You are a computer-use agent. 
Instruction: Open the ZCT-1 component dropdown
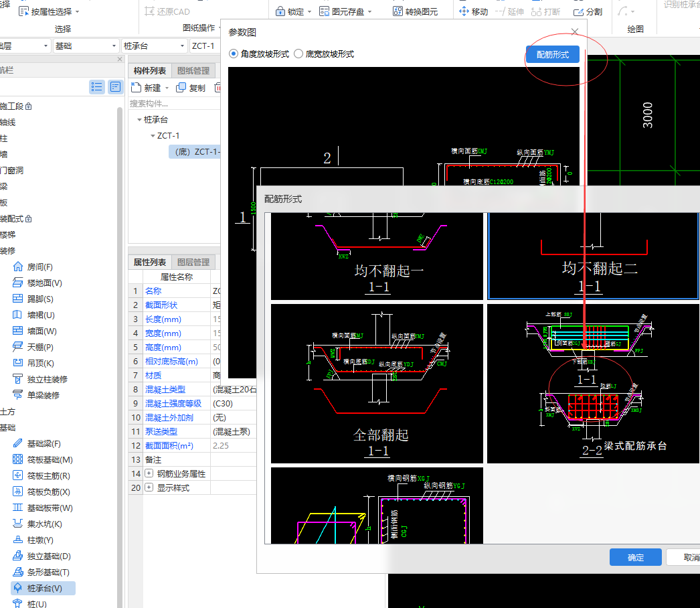[x=205, y=46]
